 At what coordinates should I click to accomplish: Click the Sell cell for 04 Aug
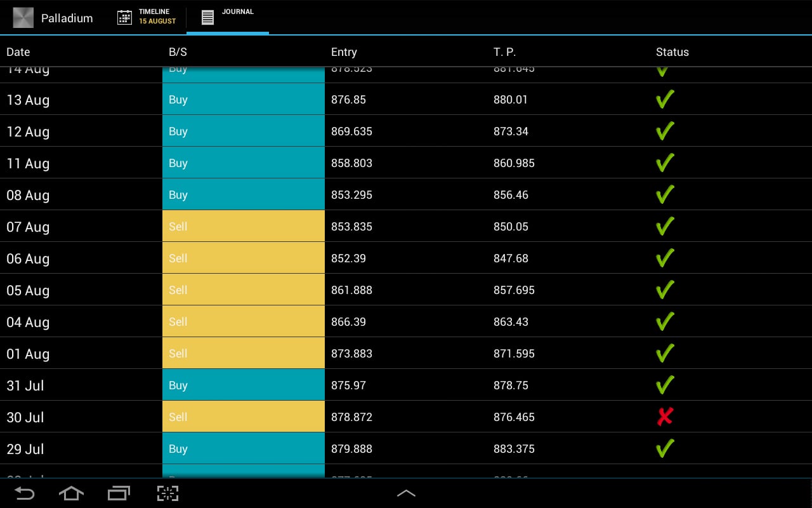244,321
